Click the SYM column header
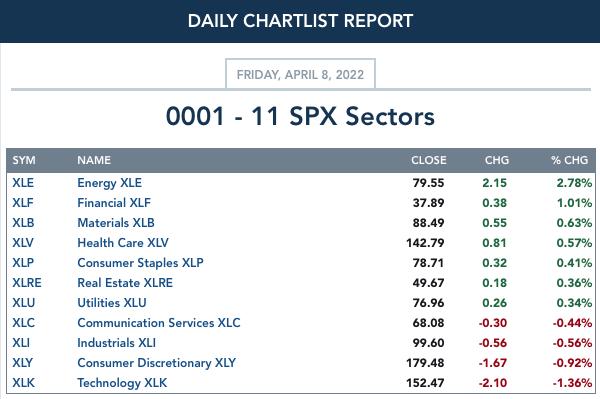 [24, 160]
